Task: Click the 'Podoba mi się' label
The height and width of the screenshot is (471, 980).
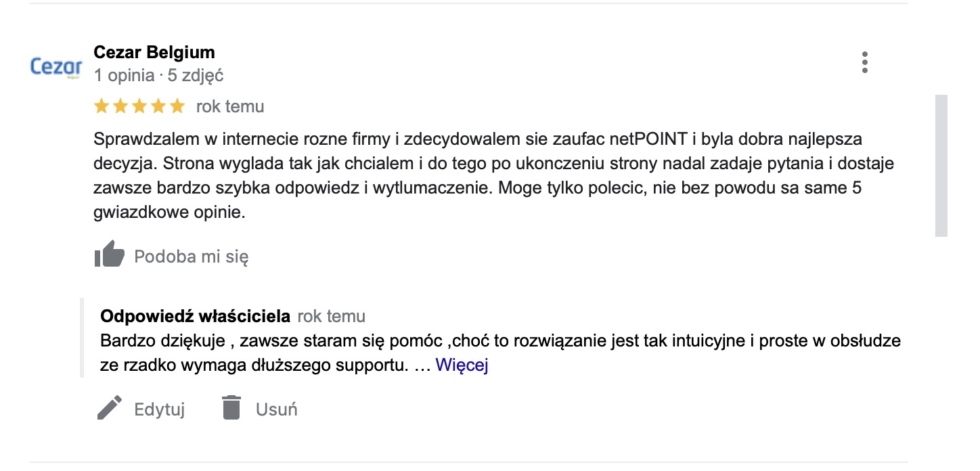Action: [x=192, y=256]
